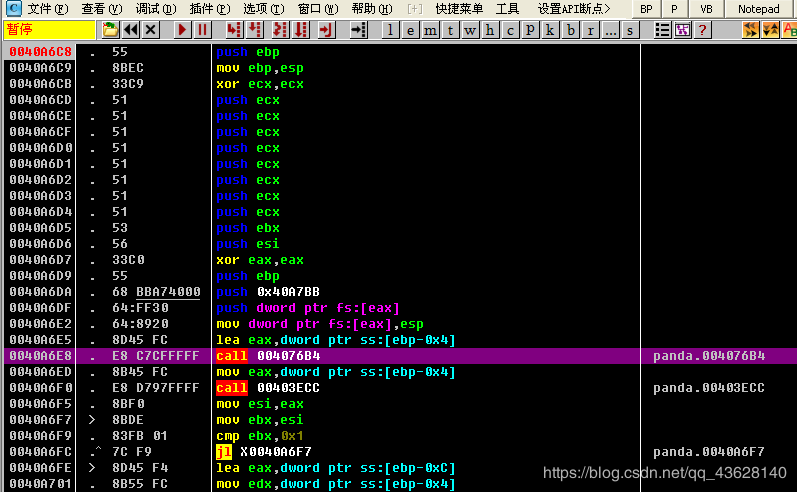Expand the 设置API断点 dropdown menu

574,9
